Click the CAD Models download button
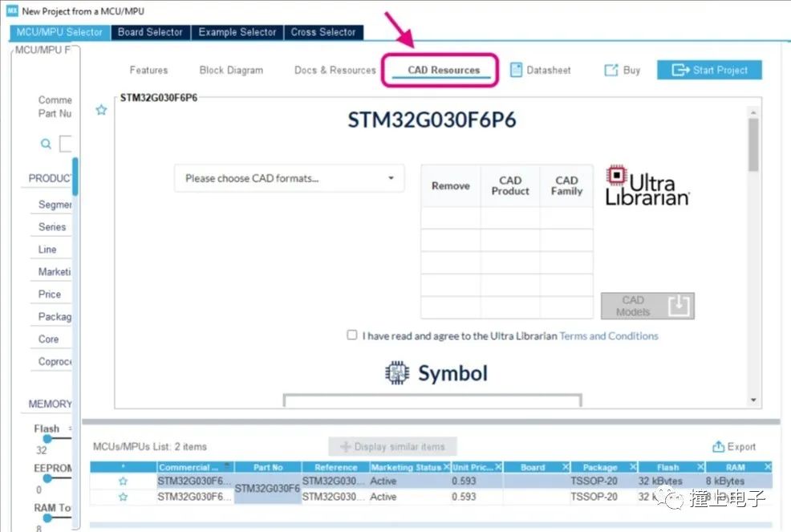 pyautogui.click(x=647, y=306)
